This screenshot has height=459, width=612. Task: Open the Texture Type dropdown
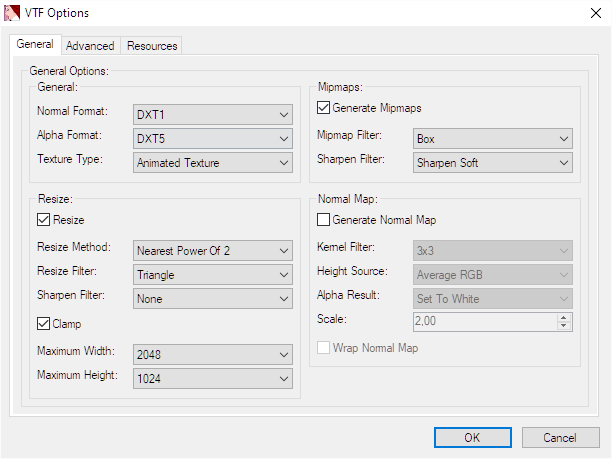click(x=213, y=163)
